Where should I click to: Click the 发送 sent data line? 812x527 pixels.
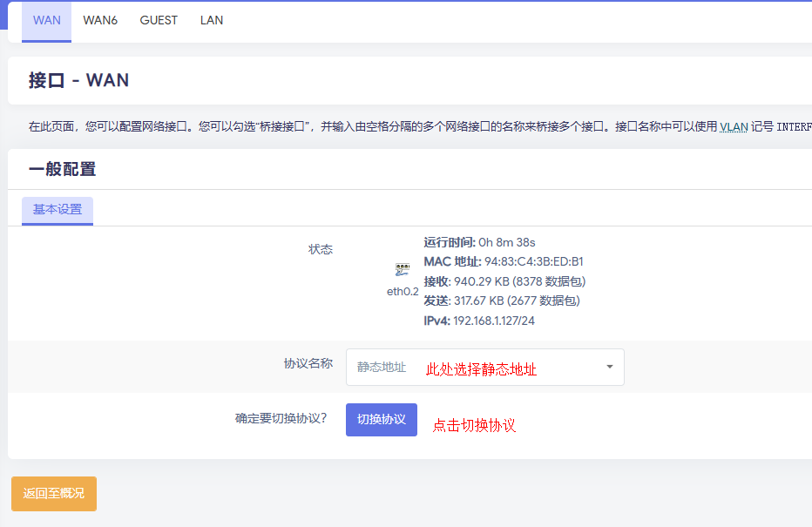pos(502,301)
